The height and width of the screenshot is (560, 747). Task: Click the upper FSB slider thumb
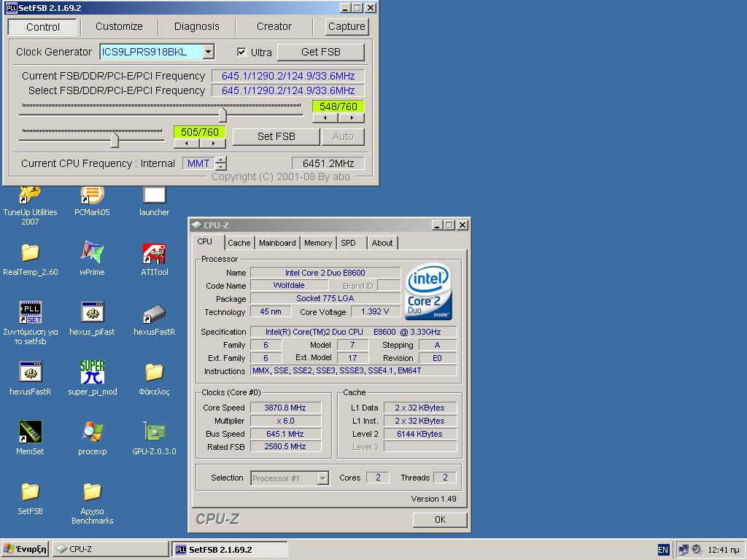222,114
